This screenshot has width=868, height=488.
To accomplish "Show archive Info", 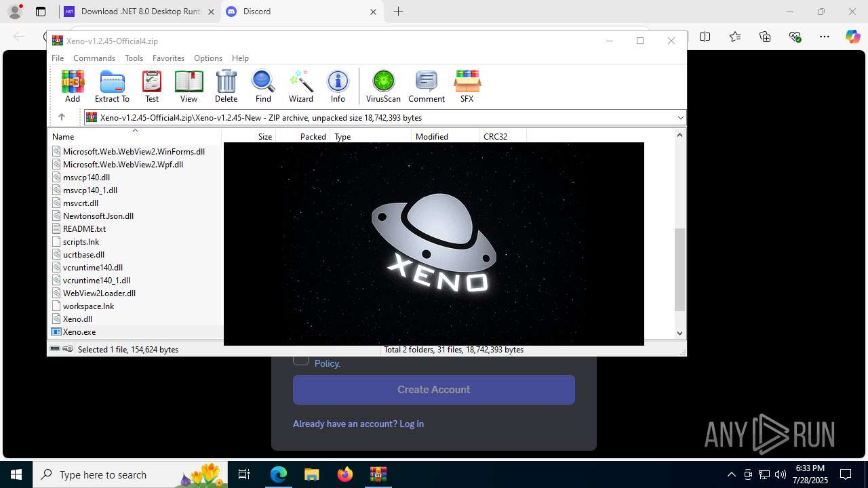I will (338, 86).
